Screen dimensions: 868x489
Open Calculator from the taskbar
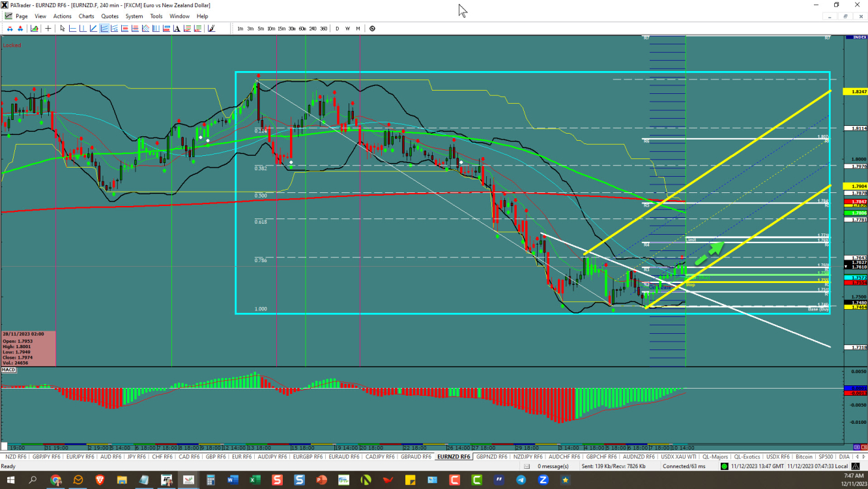[x=210, y=481]
